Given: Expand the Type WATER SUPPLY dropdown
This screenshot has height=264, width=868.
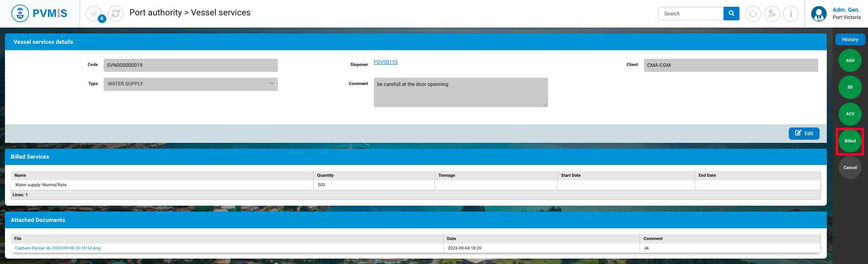Looking at the screenshot, I should [x=191, y=84].
